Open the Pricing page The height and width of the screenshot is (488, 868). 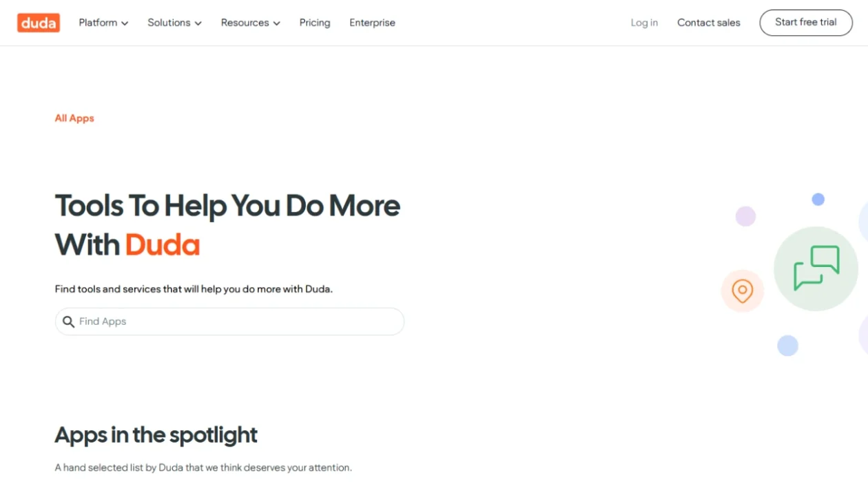(x=315, y=23)
